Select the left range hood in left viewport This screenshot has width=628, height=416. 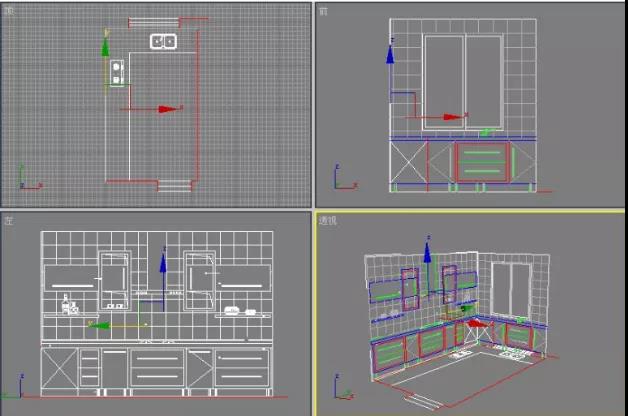pyautogui.click(x=114, y=278)
